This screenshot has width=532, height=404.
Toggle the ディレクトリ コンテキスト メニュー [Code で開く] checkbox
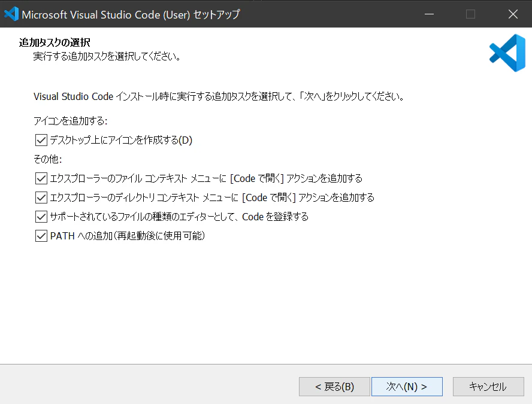41,198
